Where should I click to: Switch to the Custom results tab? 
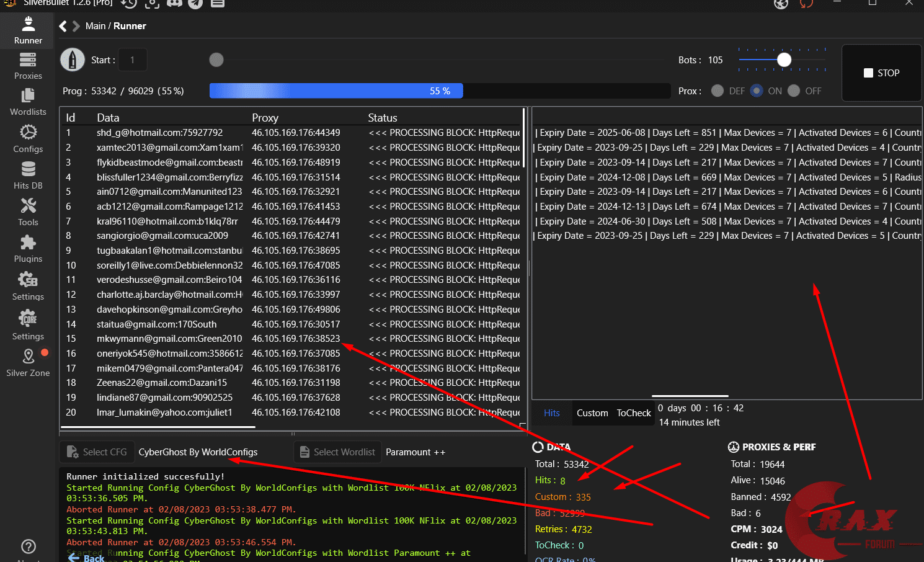coord(592,413)
